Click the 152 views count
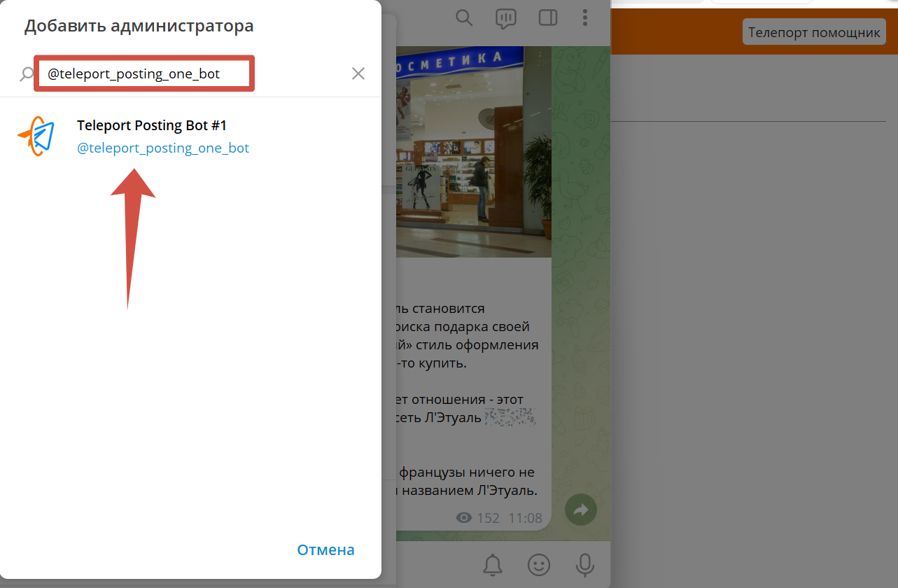 click(x=488, y=518)
